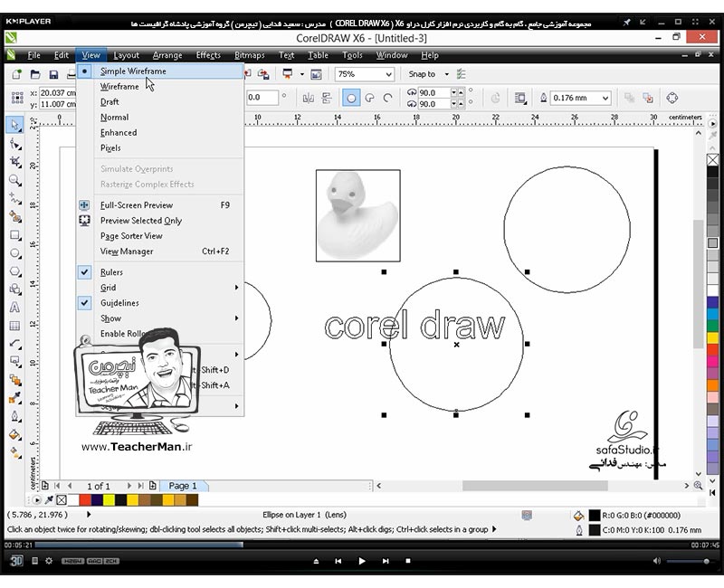Select the Ellipse tool in the toolbox
This screenshot has height=588, width=724.
click(x=14, y=253)
